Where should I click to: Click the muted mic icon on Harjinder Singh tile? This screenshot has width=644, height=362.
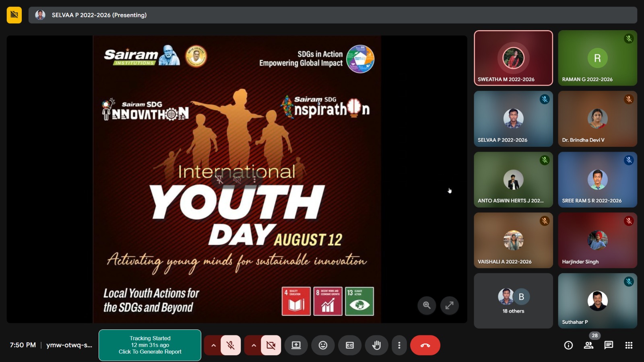pyautogui.click(x=629, y=221)
